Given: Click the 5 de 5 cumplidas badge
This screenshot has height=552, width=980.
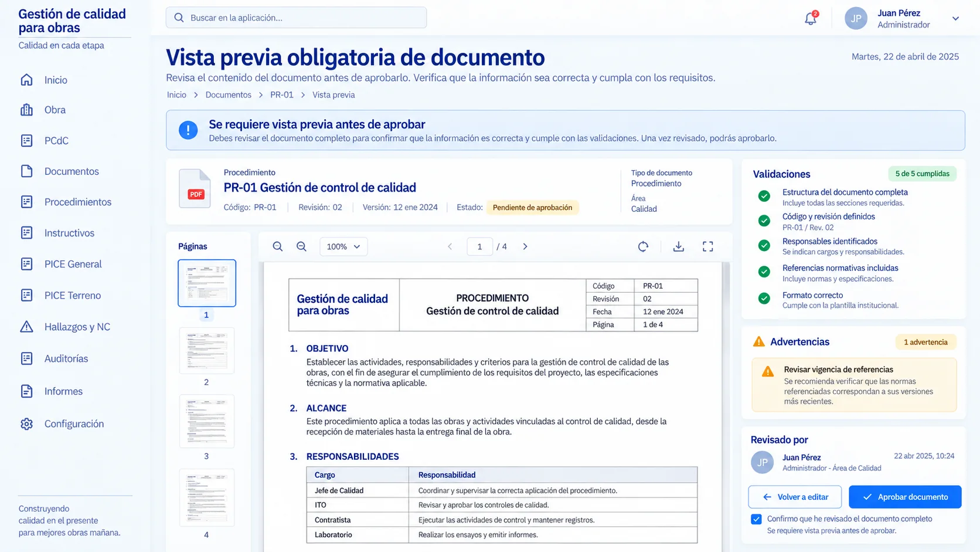Looking at the screenshot, I should (922, 174).
